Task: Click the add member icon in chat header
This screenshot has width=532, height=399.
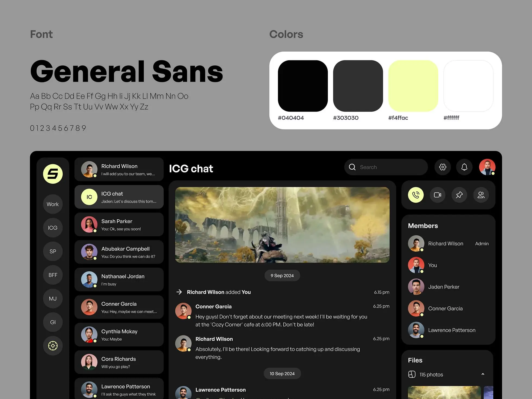Action: (481, 194)
